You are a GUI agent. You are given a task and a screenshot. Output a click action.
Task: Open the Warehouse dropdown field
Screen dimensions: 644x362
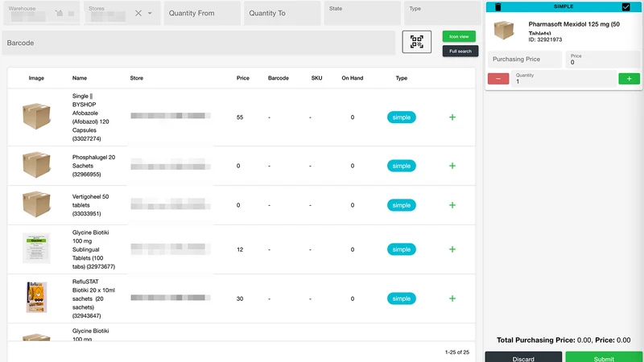[41, 13]
